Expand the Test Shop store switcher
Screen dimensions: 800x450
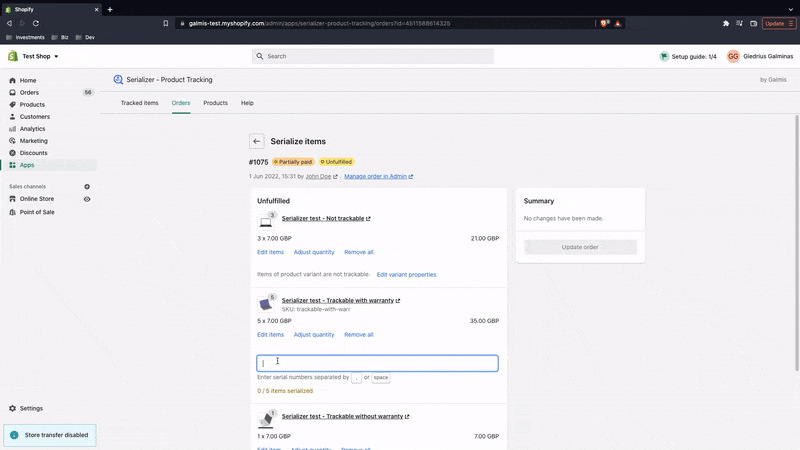click(x=34, y=57)
